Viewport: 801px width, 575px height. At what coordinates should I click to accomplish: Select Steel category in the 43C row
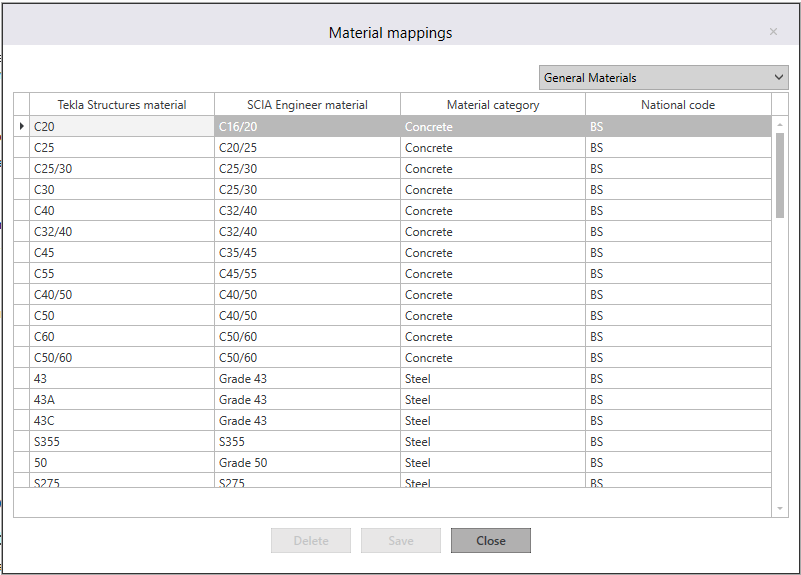(493, 420)
